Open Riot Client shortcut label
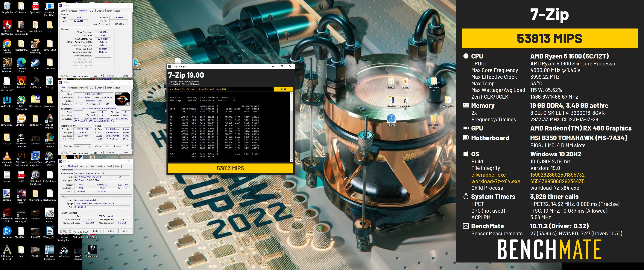Screen dimensions: 644x270 (x=92, y=237)
